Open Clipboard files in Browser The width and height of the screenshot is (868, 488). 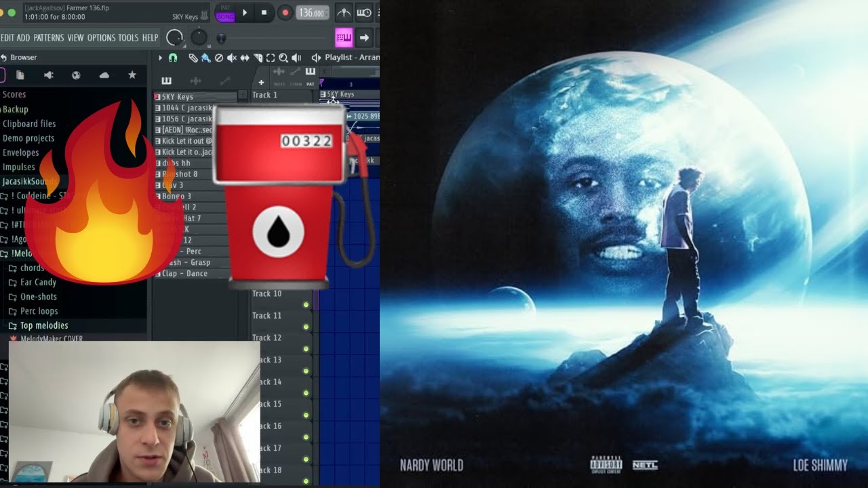[29, 123]
